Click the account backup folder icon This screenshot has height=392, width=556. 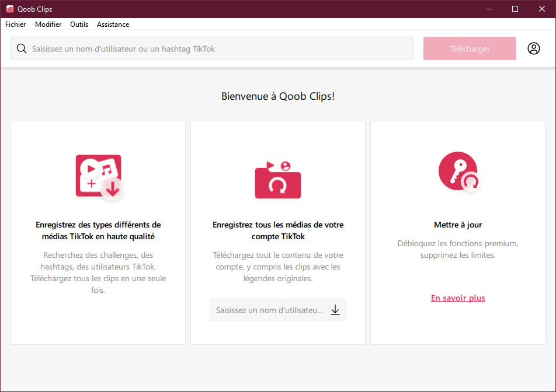click(278, 177)
